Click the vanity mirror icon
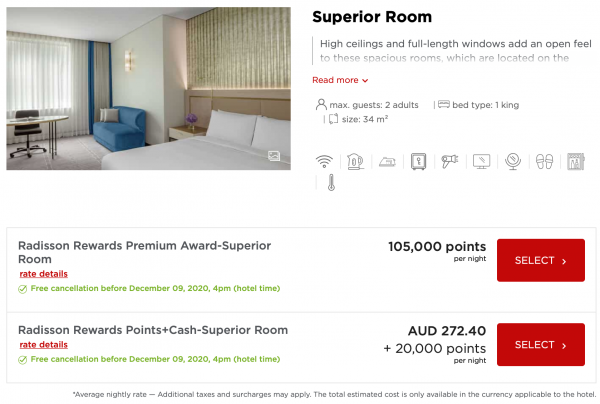The image size is (600, 404). 513,160
